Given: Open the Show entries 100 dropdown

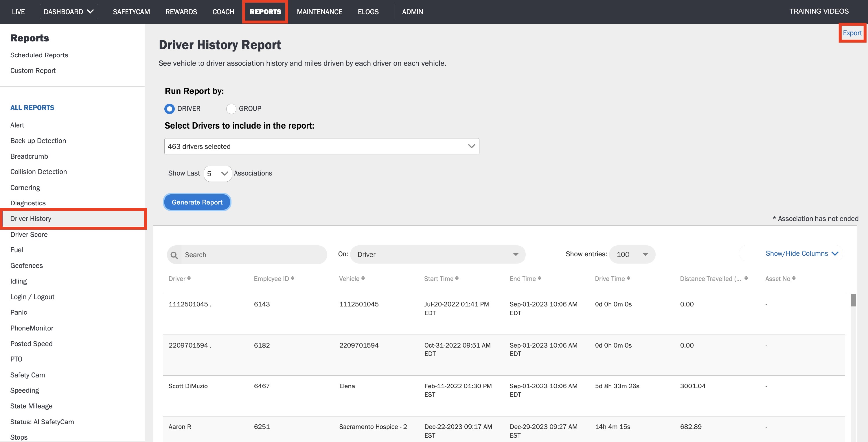Looking at the screenshot, I should (632, 255).
